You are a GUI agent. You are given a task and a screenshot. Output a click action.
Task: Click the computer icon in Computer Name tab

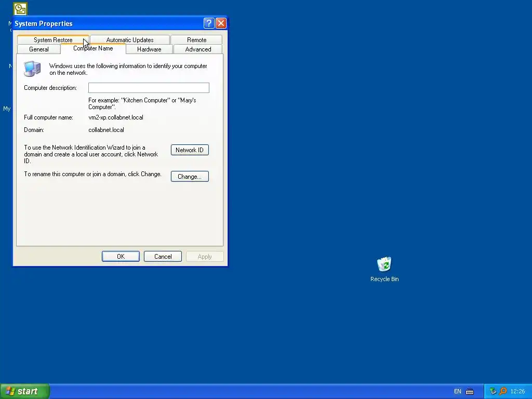coord(32,69)
